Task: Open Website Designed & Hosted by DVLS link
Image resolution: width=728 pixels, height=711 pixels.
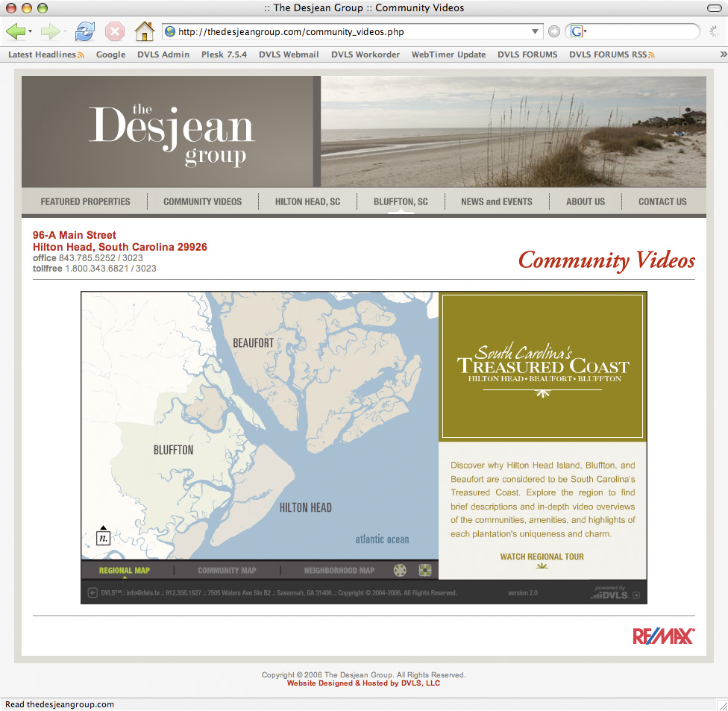Action: 363,683
